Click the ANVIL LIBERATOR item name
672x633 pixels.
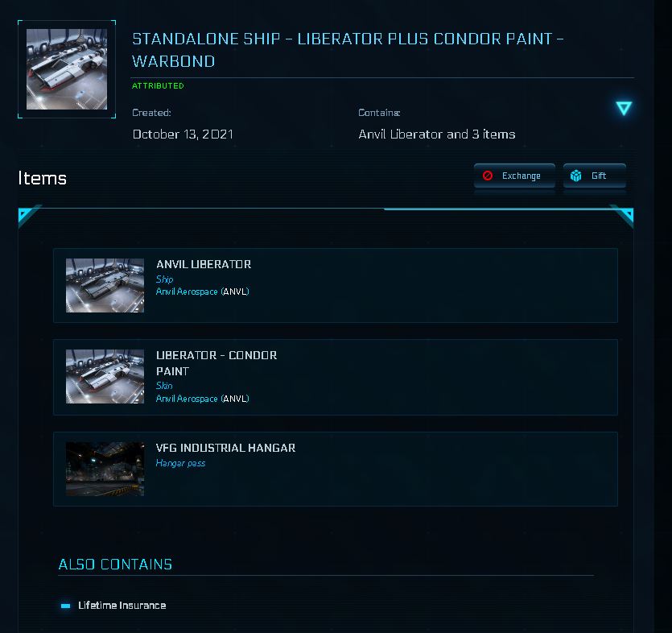pos(204,264)
